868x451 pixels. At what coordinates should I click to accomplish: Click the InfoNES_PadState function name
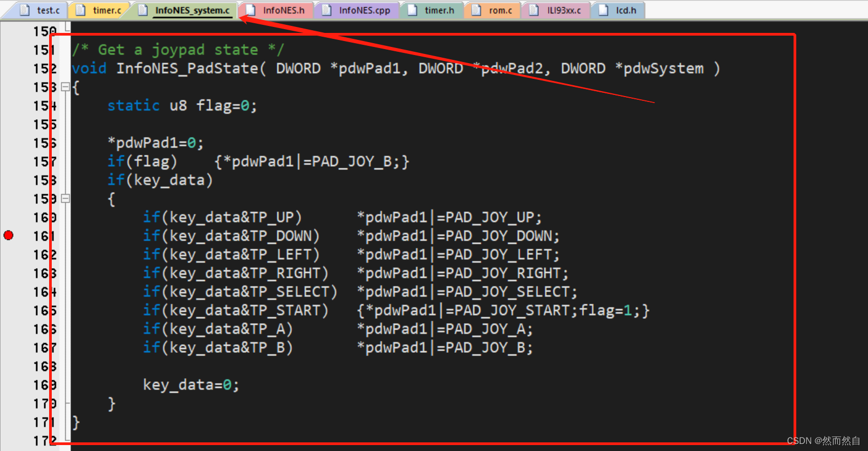(x=187, y=69)
